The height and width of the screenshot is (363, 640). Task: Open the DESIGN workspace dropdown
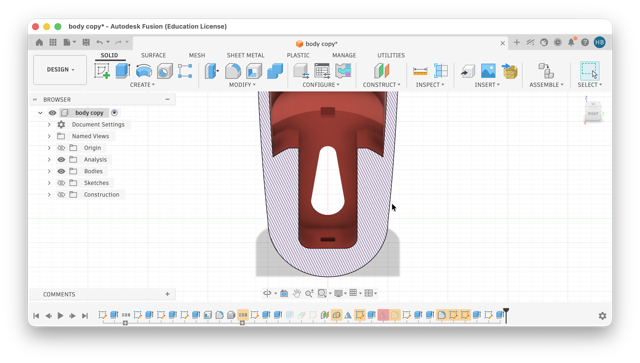[x=60, y=70]
